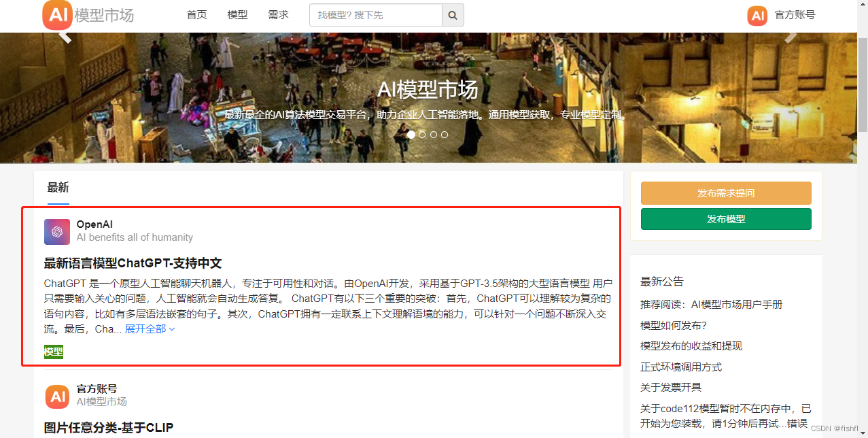The height and width of the screenshot is (438, 868).
Task: Select the second carousel dot
Action: (x=422, y=135)
